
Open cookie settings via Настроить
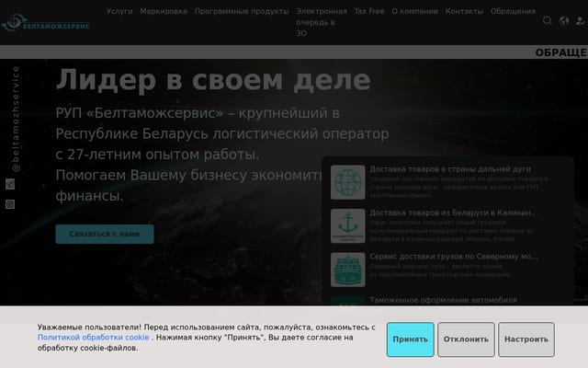(526, 339)
